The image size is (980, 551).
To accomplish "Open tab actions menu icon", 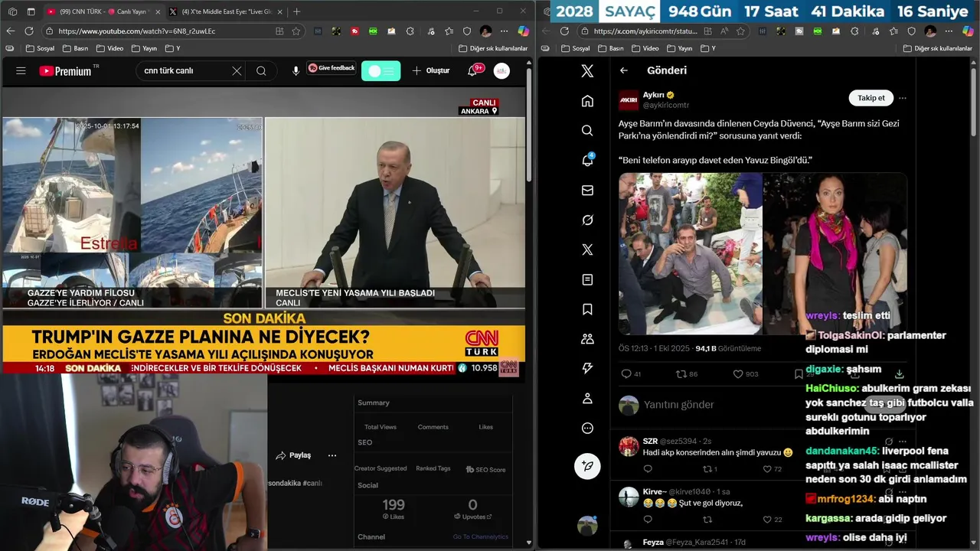I will point(31,11).
